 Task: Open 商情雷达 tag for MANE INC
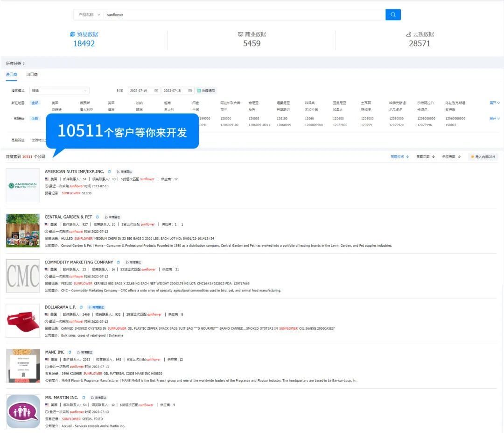click(85, 352)
